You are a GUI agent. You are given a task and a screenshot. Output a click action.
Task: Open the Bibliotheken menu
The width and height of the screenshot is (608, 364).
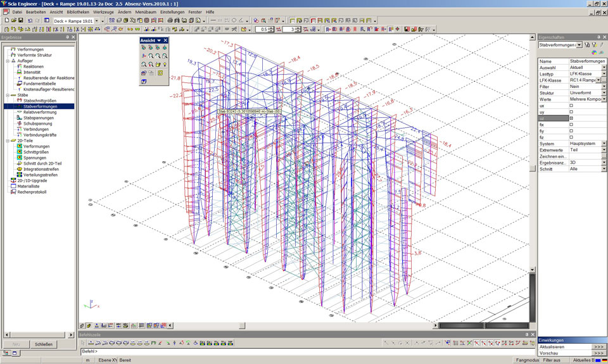pos(78,12)
